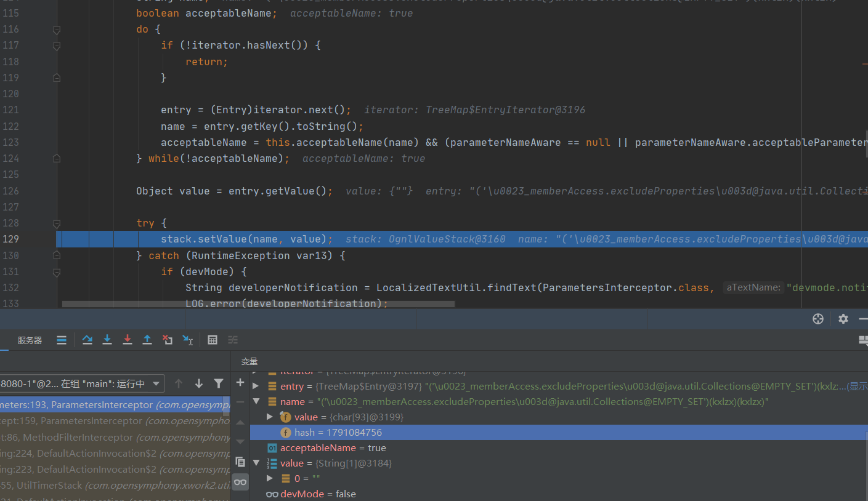Select the entry TreeMap$Entry@3197 variable row
The image size is (868, 501).
[x=559, y=387]
